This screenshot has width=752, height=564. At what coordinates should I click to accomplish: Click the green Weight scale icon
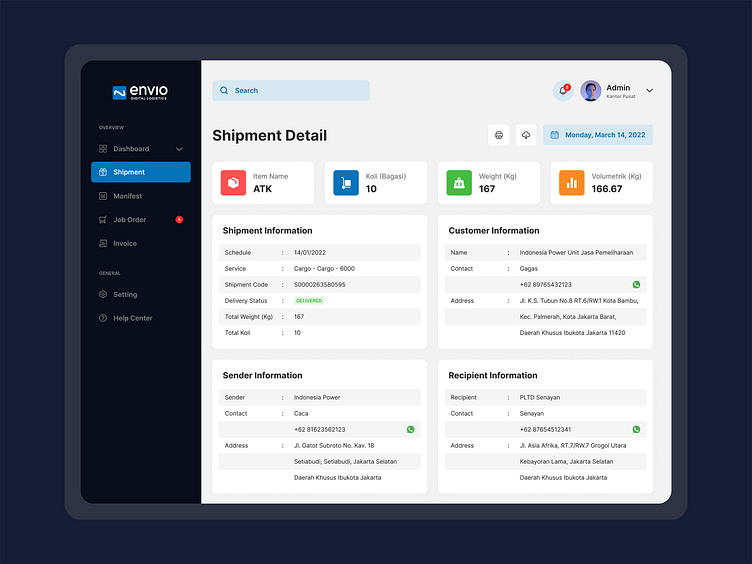click(x=459, y=183)
